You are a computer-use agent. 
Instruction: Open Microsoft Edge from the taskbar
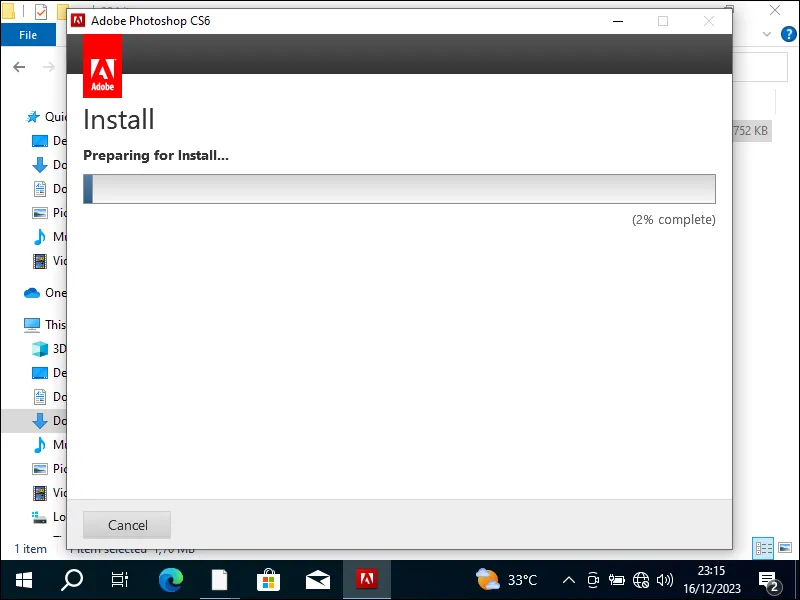tap(170, 579)
